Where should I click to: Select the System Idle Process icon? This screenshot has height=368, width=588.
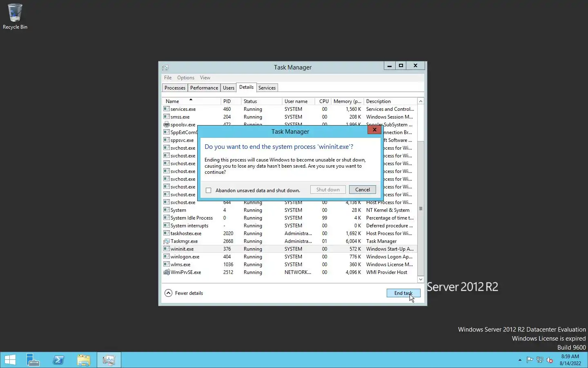point(167,218)
